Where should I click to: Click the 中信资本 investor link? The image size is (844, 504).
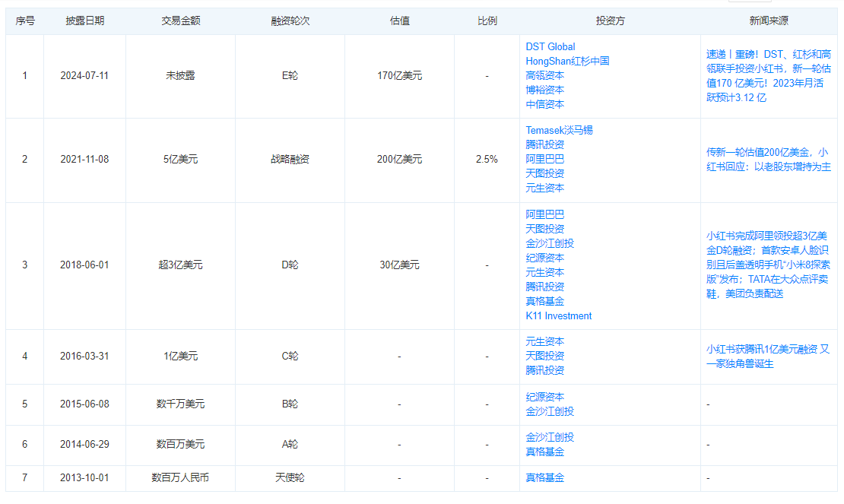(x=544, y=104)
